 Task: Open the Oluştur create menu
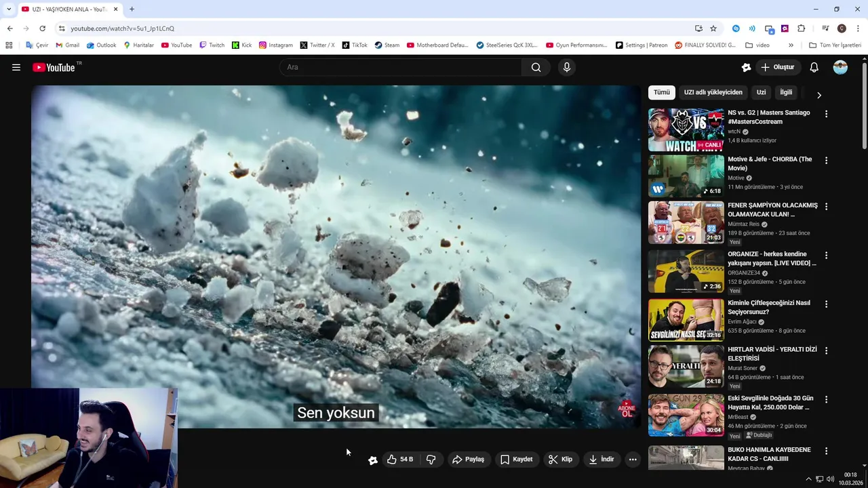778,67
